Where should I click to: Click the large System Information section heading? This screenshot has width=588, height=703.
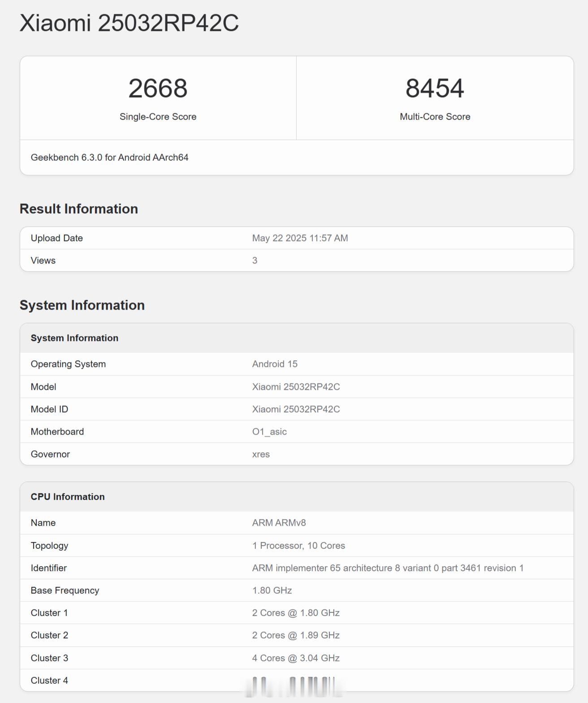[x=82, y=305]
